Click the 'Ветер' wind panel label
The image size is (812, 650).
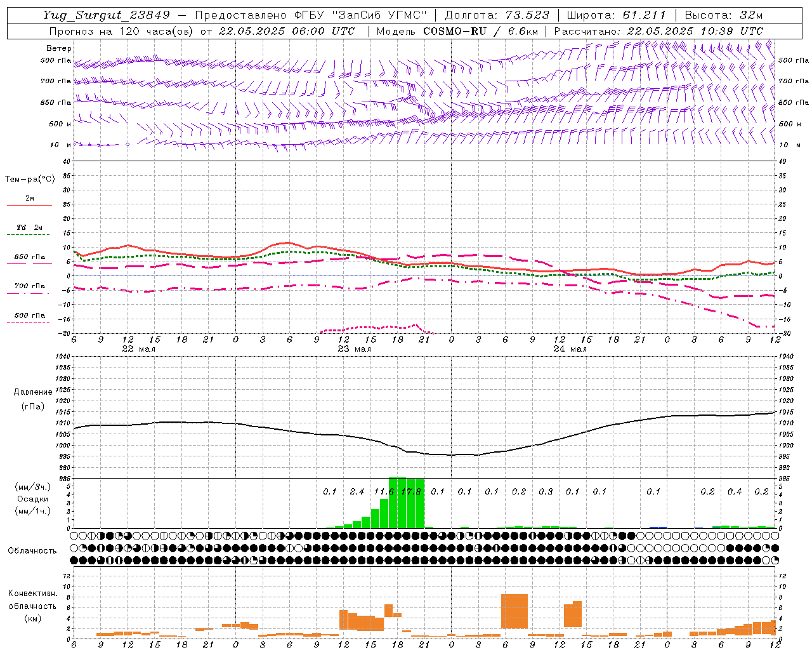pyautogui.click(x=59, y=48)
